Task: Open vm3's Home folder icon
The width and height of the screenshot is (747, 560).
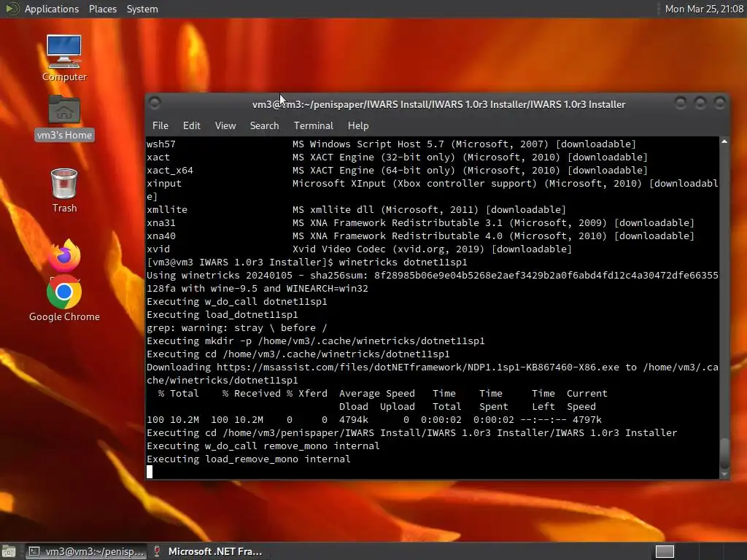Action: [64, 117]
